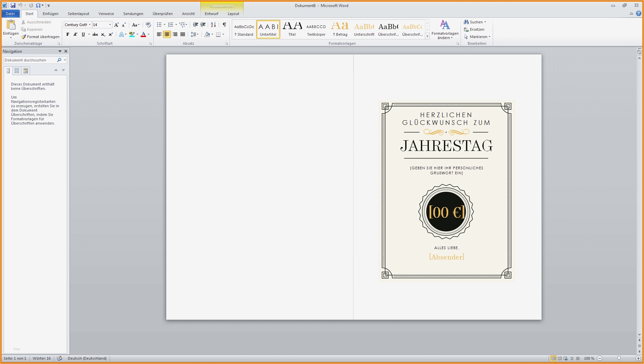Select the Untertitel style
The height and width of the screenshot is (364, 644).
pos(268,29)
